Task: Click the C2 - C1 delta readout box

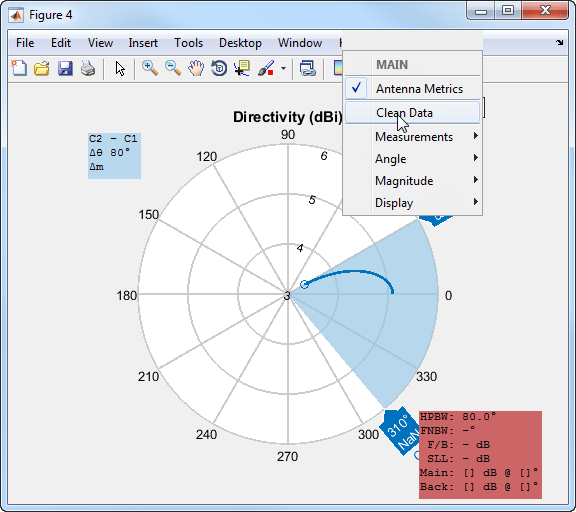Action: (x=114, y=156)
